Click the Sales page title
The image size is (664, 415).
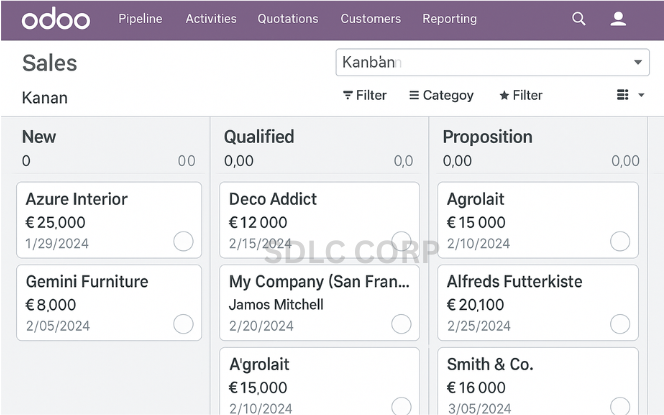[50, 63]
